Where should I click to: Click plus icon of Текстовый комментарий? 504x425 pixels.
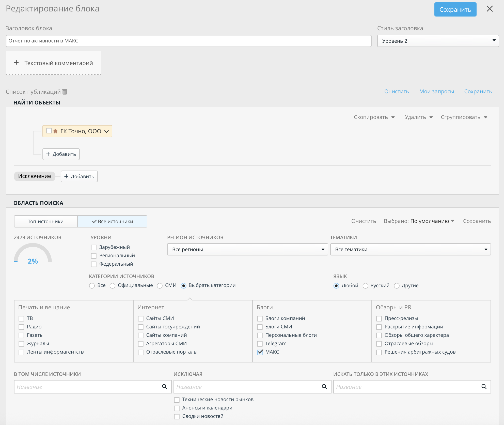click(x=17, y=63)
